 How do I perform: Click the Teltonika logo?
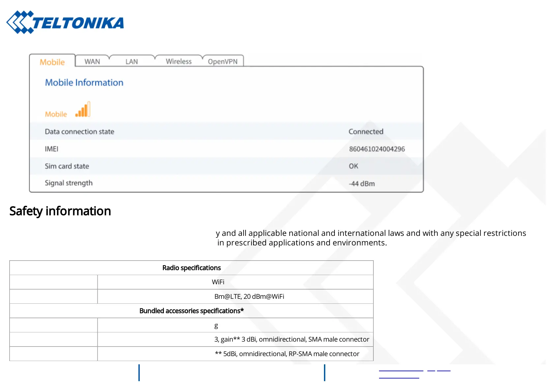65,22
